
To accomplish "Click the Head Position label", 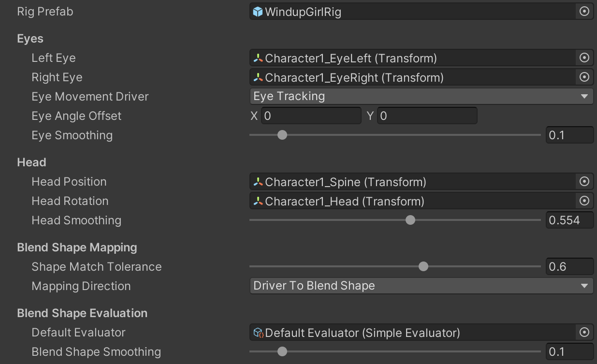I will pos(69,182).
